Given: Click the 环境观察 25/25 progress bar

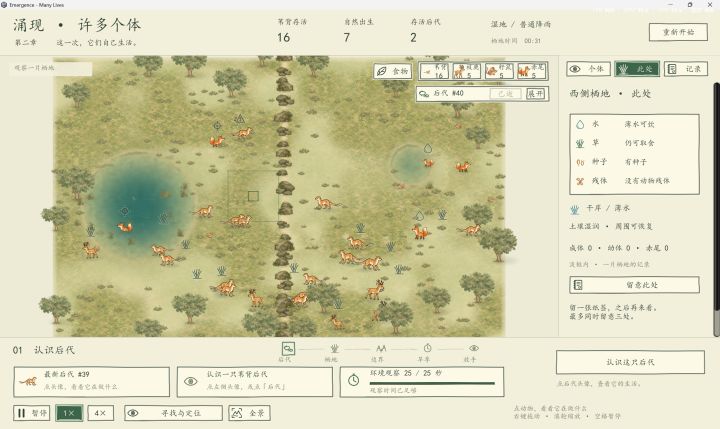Looking at the screenshot, I should coord(432,383).
